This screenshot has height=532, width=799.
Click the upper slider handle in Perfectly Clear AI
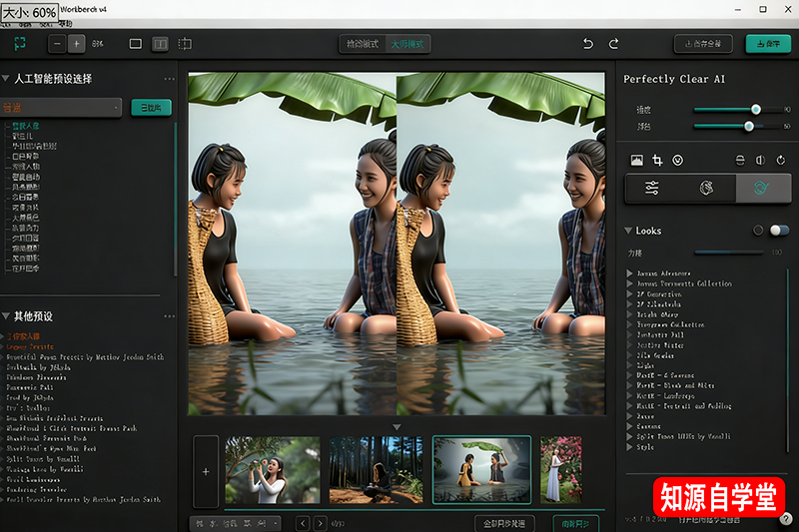pyautogui.click(x=756, y=110)
